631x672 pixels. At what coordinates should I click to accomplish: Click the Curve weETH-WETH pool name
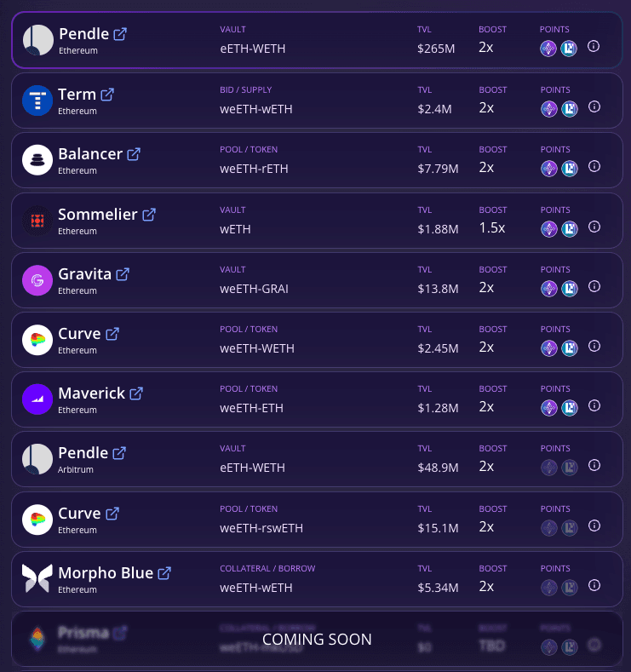tap(257, 347)
